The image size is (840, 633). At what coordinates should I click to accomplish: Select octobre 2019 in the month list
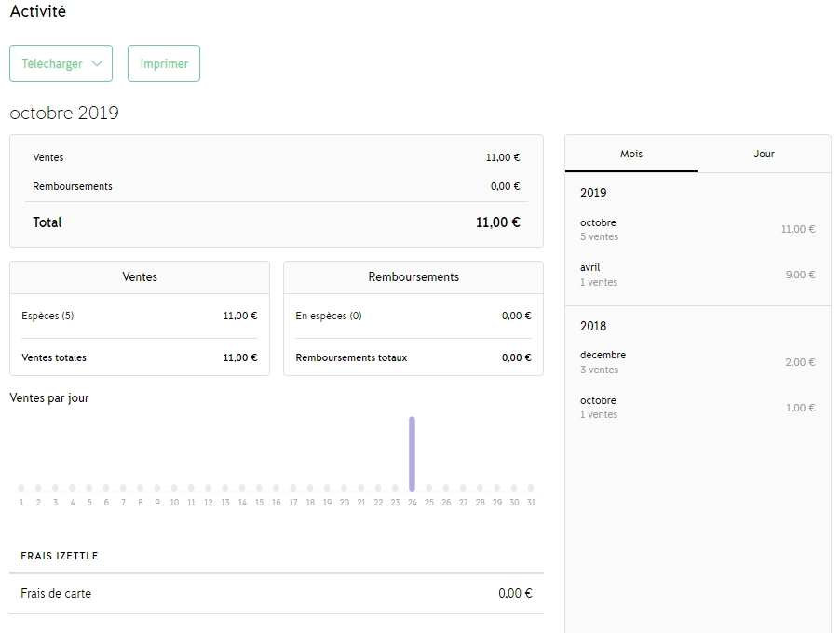point(697,229)
